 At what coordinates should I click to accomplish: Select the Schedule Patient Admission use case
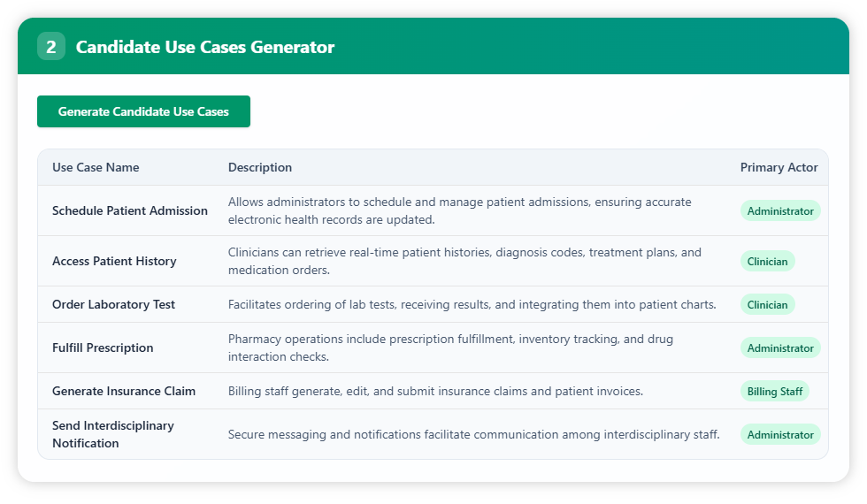(130, 210)
